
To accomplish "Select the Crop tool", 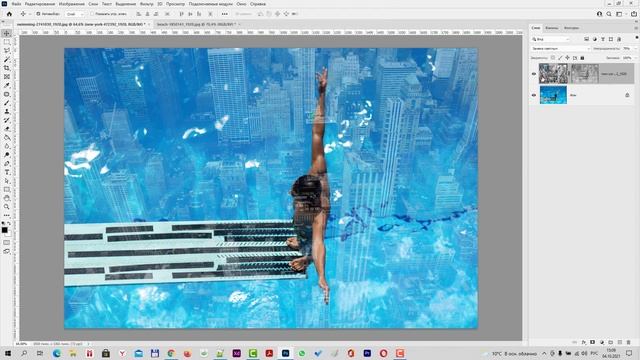I will coord(7,68).
